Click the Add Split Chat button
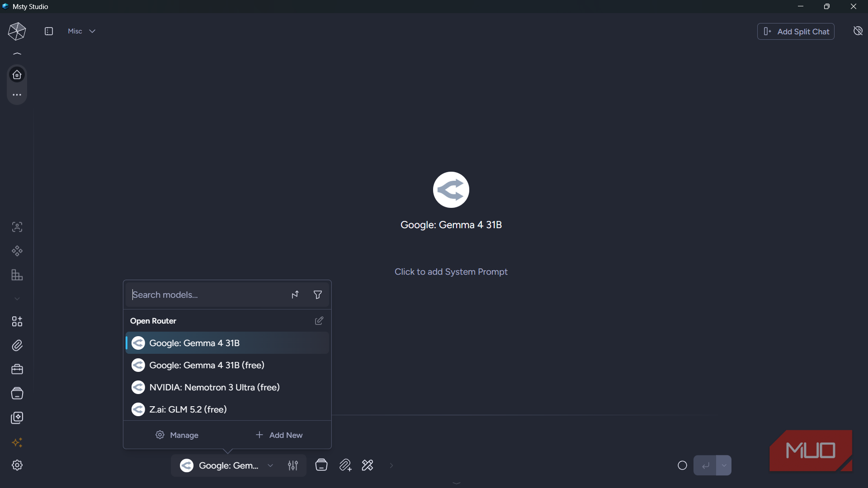 tap(796, 32)
